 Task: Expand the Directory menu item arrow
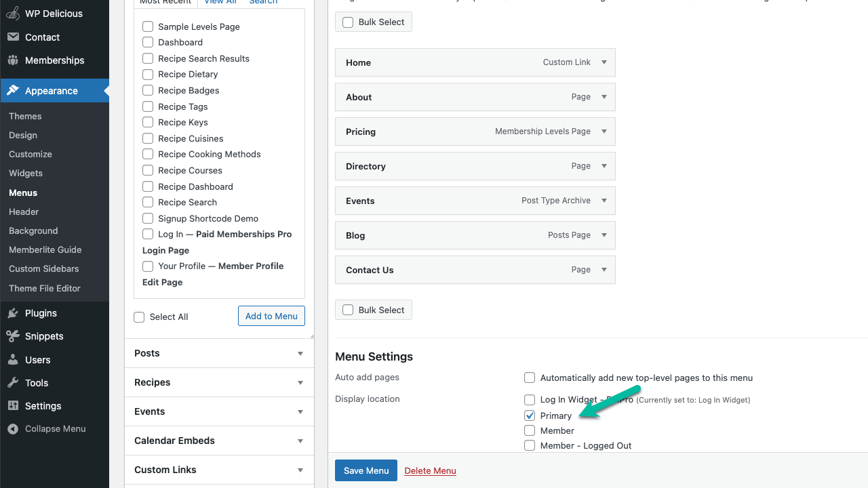coord(604,166)
